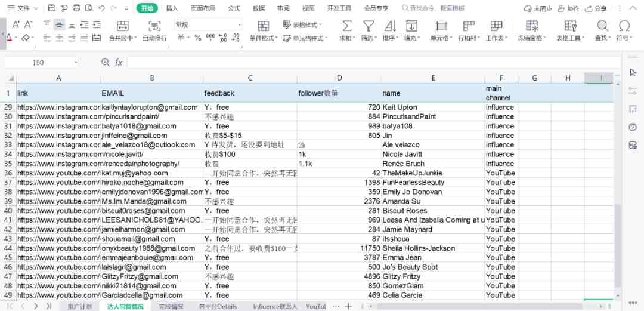Click the Find (查找) magnifier icon
Image resolution: width=644 pixels, height=311 pixels.
point(602,26)
